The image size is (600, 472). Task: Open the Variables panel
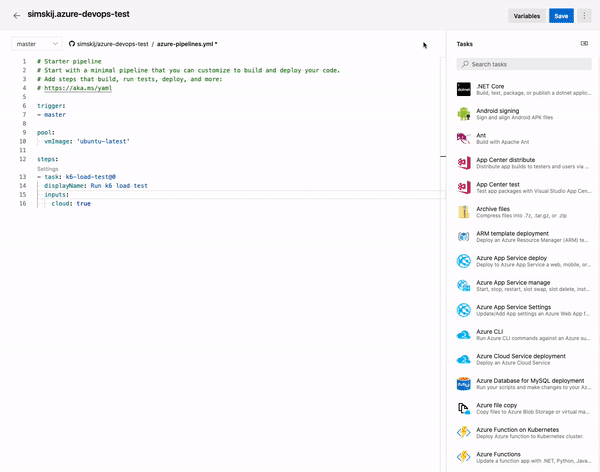(527, 16)
